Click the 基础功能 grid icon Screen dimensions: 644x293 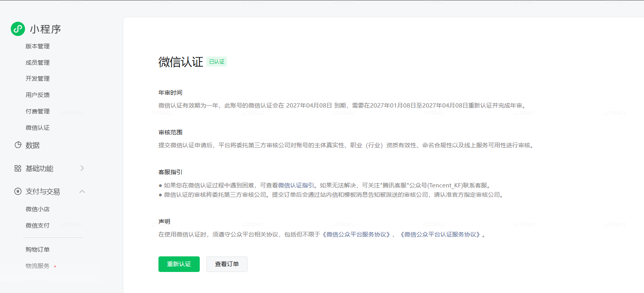coord(18,168)
